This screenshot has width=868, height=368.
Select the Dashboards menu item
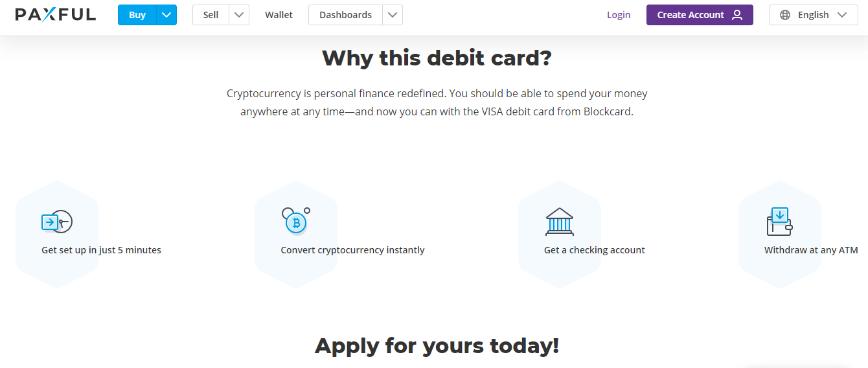[x=345, y=15]
